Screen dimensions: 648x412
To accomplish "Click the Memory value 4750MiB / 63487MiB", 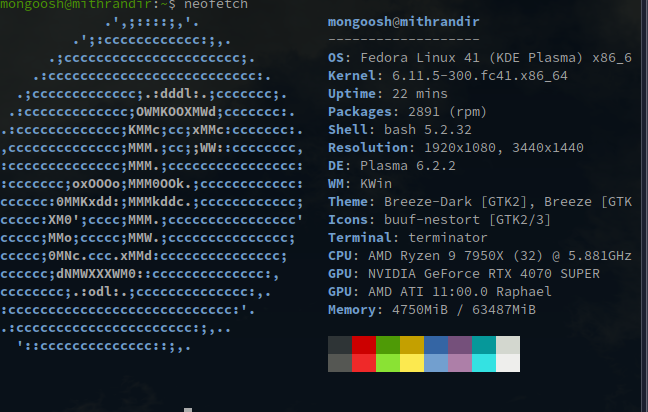I will tap(464, 310).
